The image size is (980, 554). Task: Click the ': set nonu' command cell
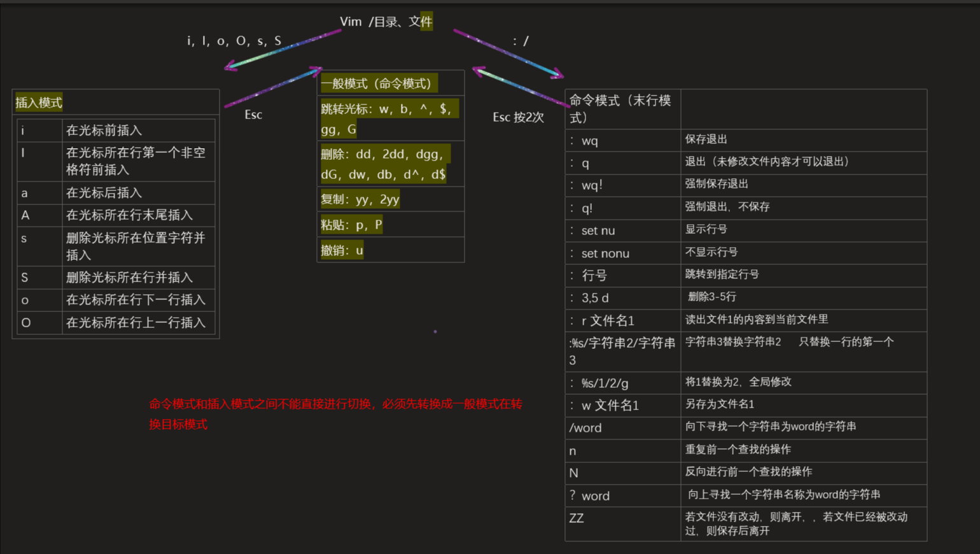pos(622,253)
